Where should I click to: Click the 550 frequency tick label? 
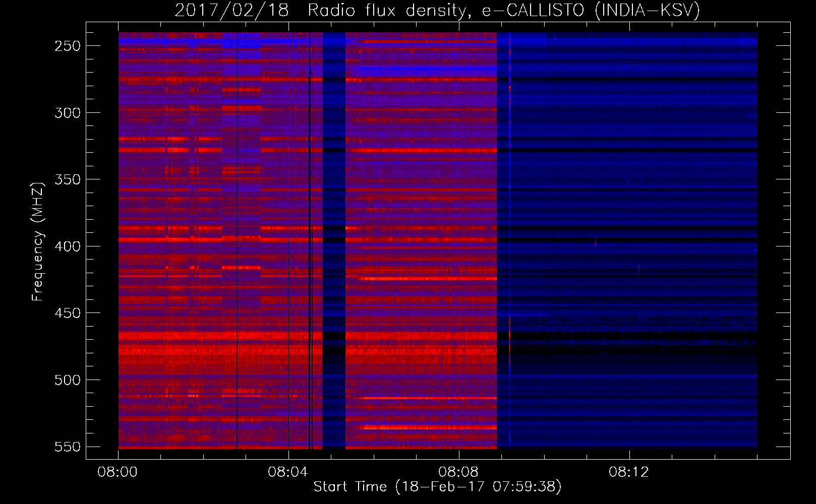coord(68,447)
